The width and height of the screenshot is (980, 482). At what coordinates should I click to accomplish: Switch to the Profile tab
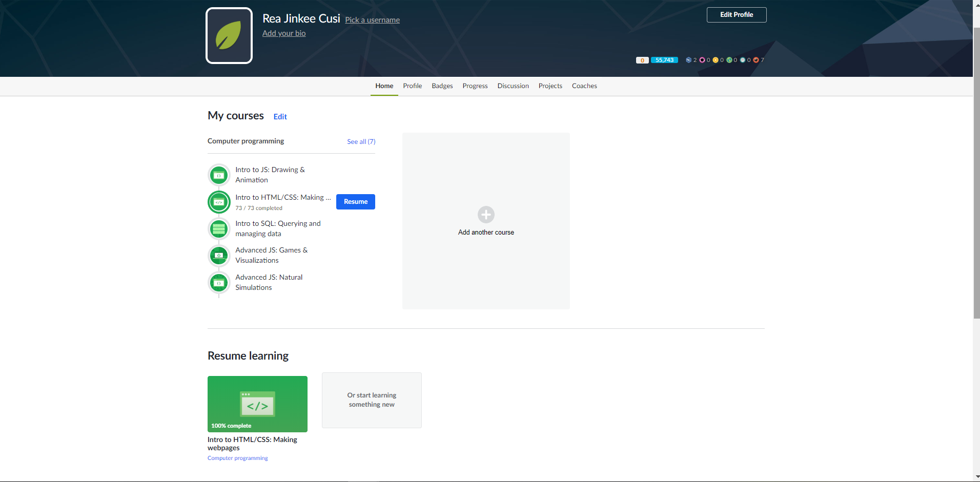coord(413,86)
